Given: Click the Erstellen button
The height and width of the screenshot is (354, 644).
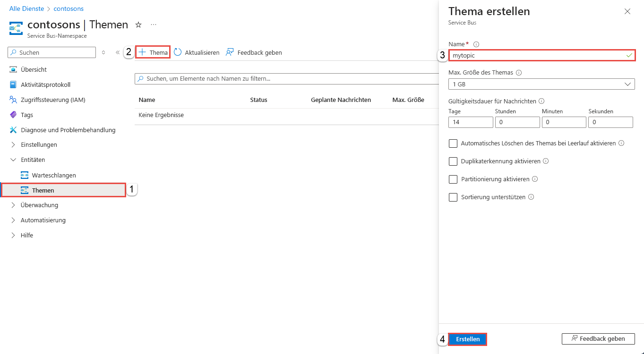Looking at the screenshot, I should coord(468,339).
